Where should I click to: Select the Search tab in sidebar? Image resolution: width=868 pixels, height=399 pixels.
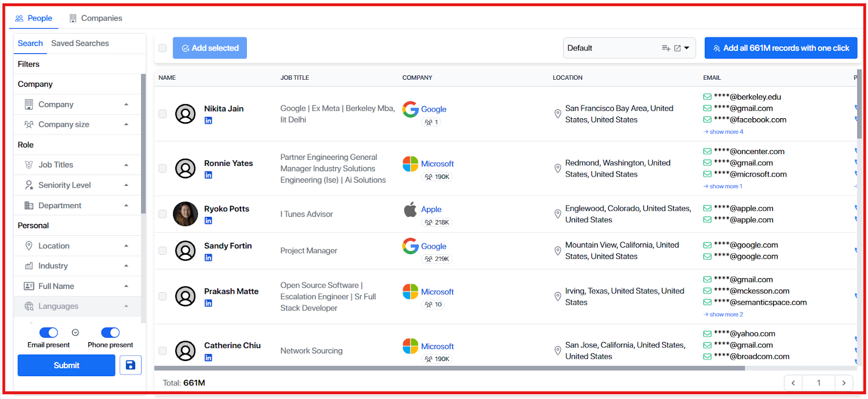click(30, 43)
